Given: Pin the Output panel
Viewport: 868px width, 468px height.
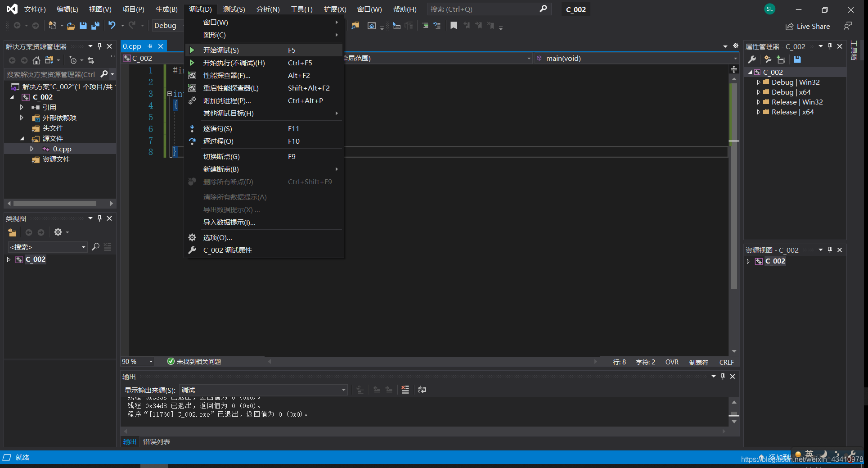Looking at the screenshot, I should click(723, 377).
